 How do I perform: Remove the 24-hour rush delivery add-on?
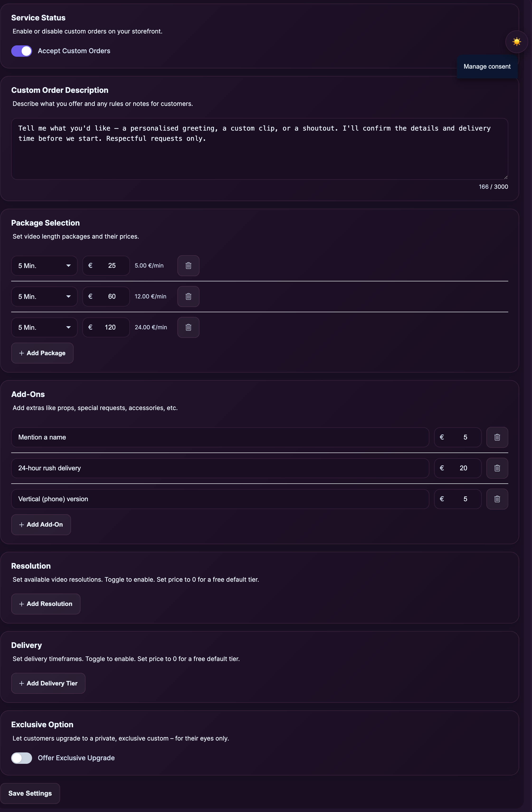click(497, 468)
